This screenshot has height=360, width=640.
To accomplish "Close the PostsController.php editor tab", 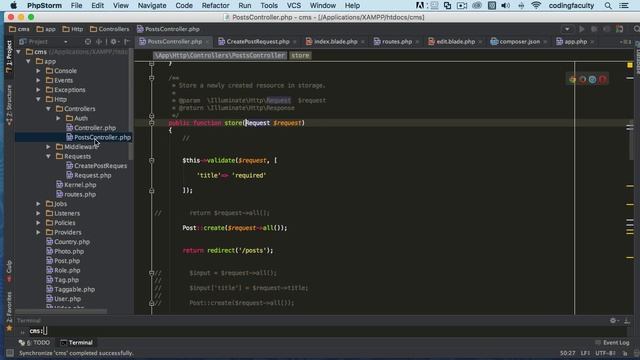I will (207, 42).
